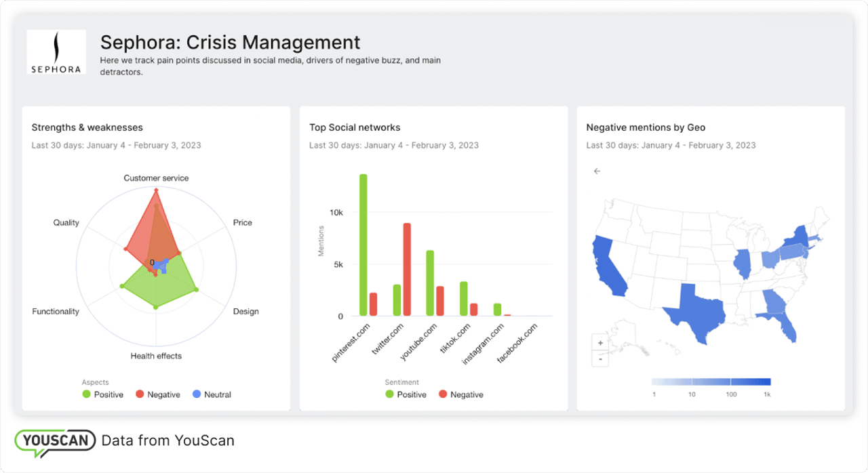
Task: Click the 10k y-axis value
Action: click(x=336, y=212)
